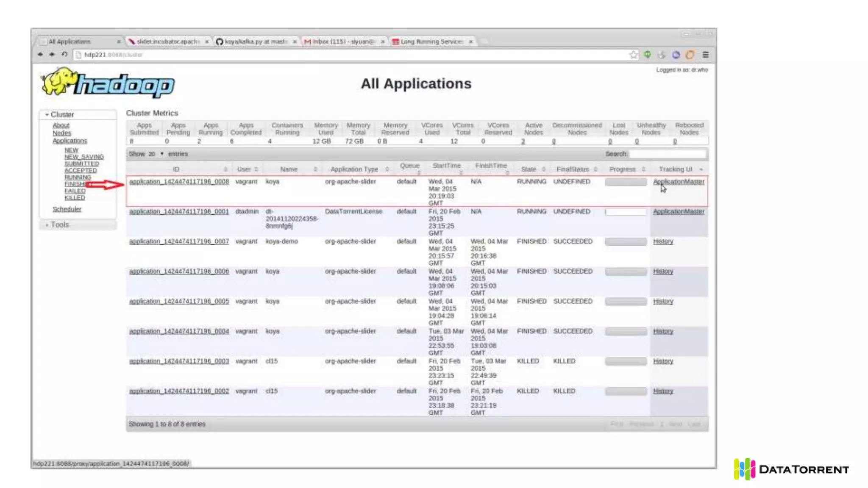The height and width of the screenshot is (488, 868).
Task: Bookmark page with the star icon
Action: click(633, 55)
